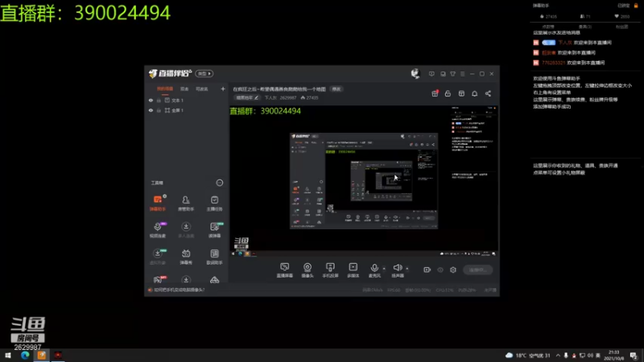644x362 pixels.
Task: Select the 文本 1 source row
Action: (x=187, y=100)
